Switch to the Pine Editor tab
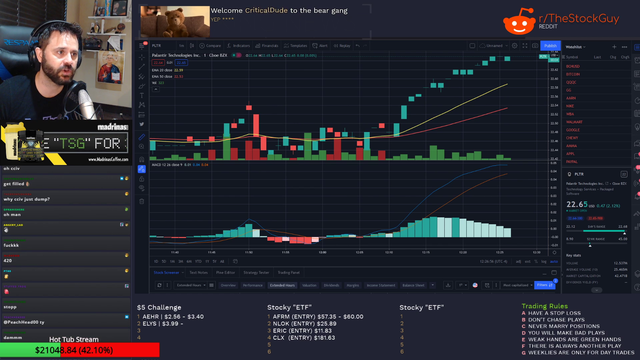This screenshot has height=360, width=640. click(x=225, y=273)
